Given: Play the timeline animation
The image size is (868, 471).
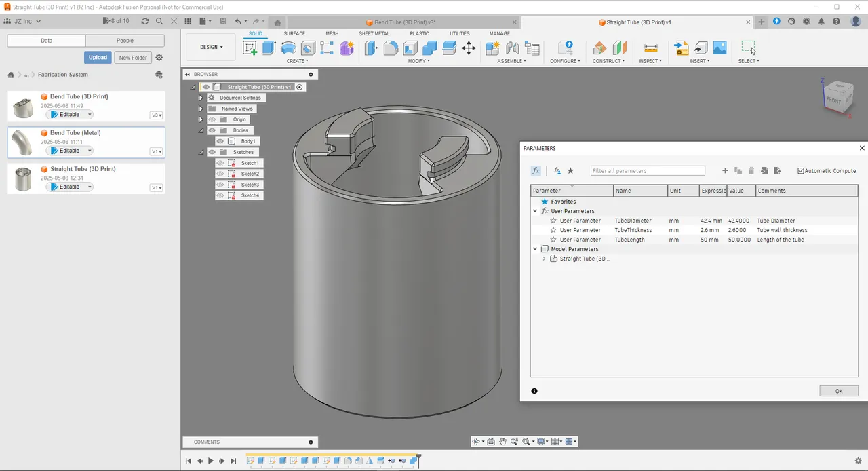Looking at the screenshot, I should point(211,461).
